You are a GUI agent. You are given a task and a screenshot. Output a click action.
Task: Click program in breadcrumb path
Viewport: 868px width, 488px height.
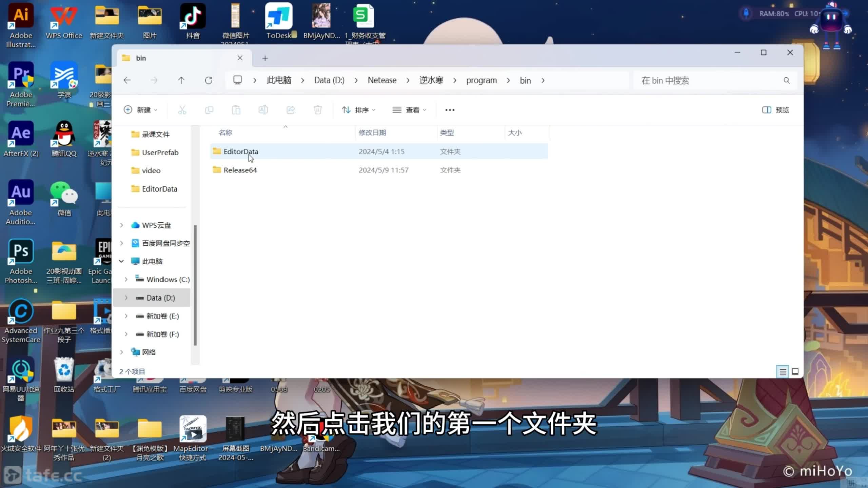tap(481, 80)
